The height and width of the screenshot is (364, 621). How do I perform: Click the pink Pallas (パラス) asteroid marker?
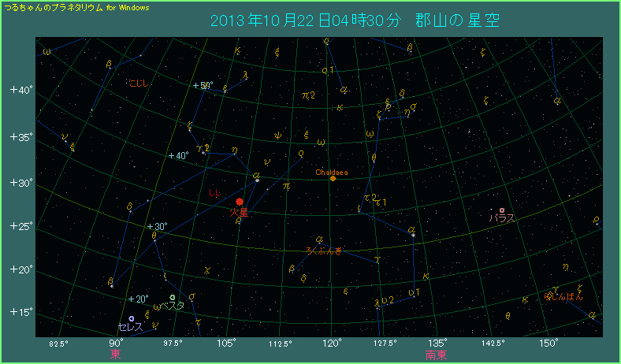(x=502, y=210)
